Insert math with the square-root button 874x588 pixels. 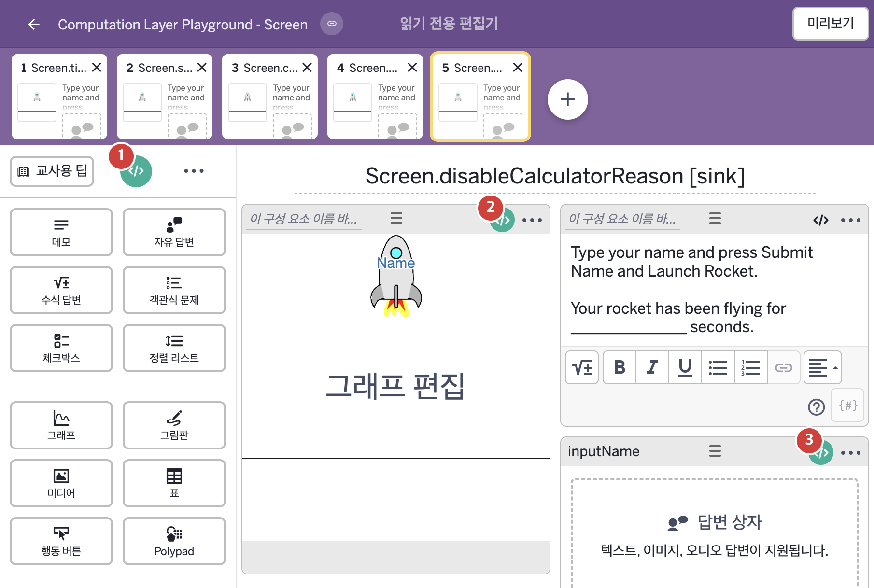[x=582, y=367]
